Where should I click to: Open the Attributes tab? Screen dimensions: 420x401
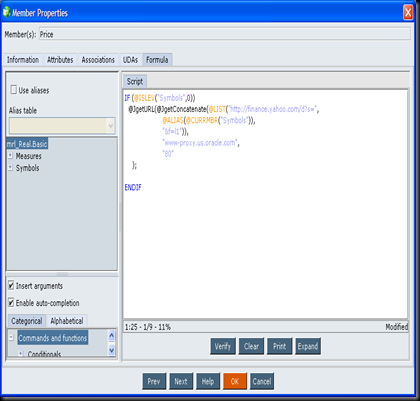[x=60, y=60]
